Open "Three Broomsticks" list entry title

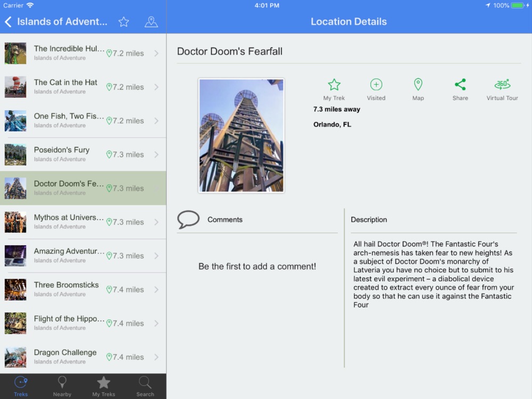pyautogui.click(x=66, y=285)
